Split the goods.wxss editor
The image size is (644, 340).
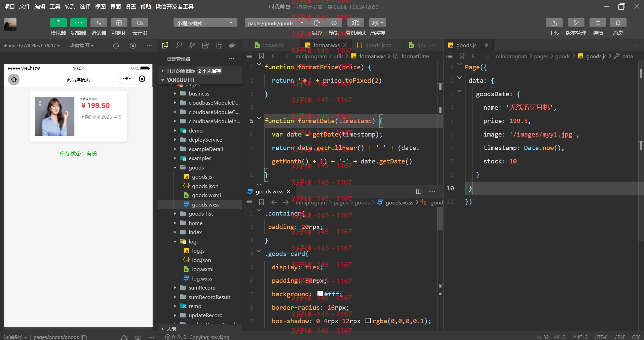419,191
